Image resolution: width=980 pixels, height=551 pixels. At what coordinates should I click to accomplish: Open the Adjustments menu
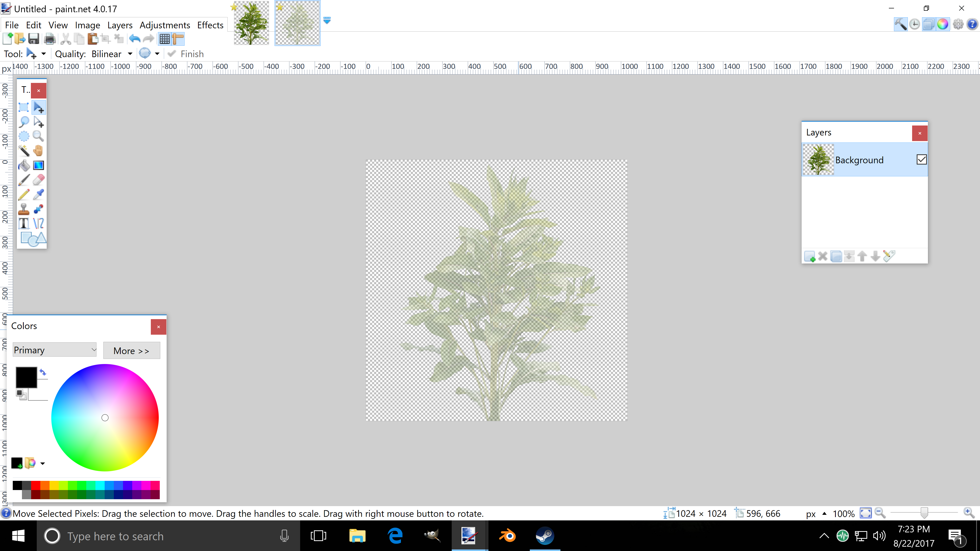point(164,25)
